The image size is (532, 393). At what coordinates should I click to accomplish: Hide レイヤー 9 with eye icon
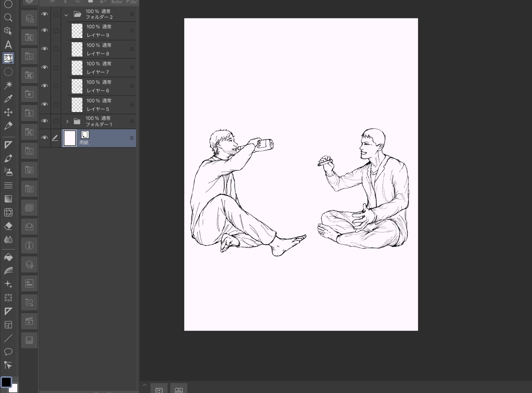point(45,30)
